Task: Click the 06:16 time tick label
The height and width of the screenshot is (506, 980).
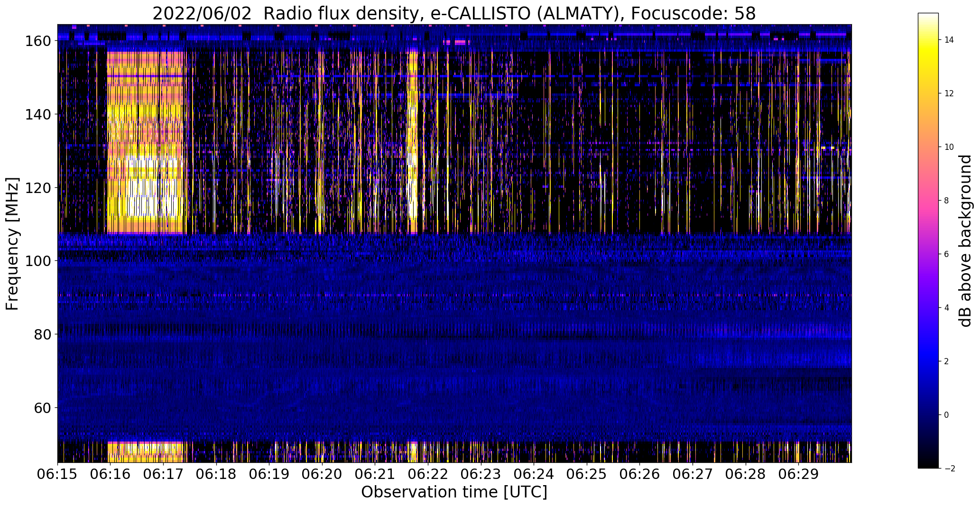Action: tap(111, 474)
